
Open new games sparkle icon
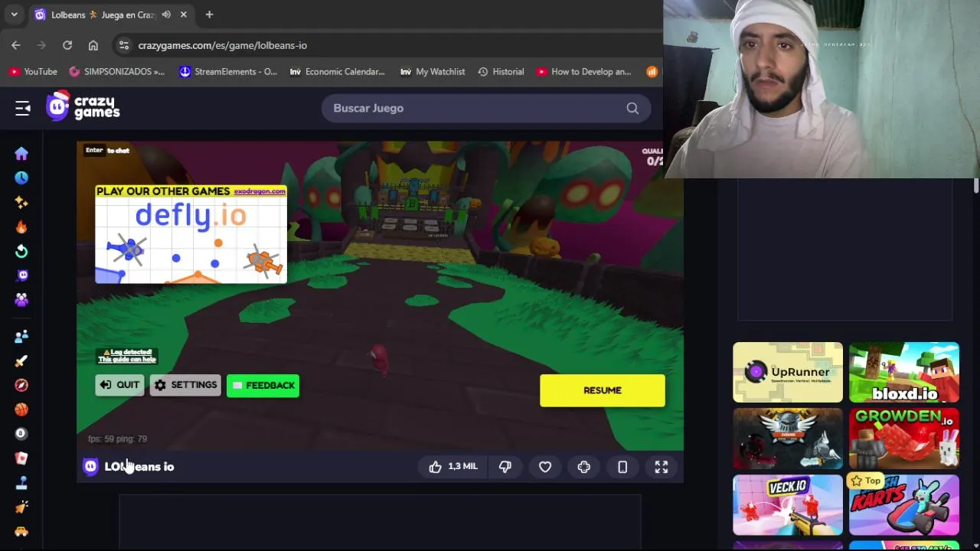coord(21,202)
